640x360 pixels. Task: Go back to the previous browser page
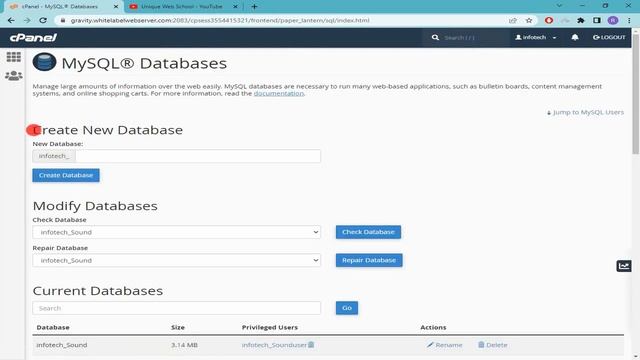(11, 20)
